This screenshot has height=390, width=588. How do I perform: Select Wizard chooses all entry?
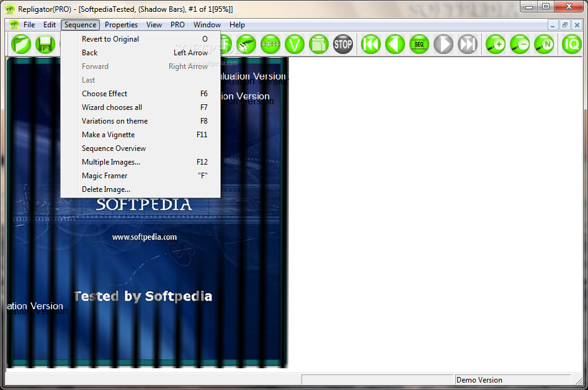(141, 107)
